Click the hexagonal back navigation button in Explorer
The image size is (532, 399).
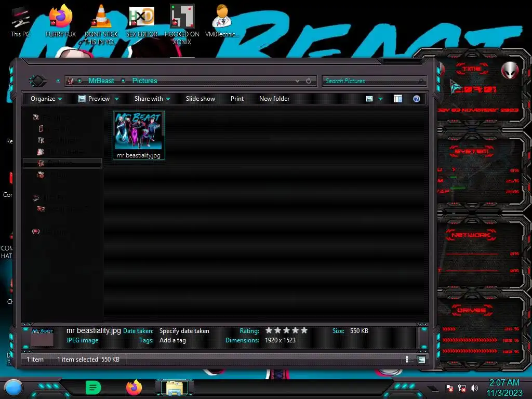click(37, 81)
